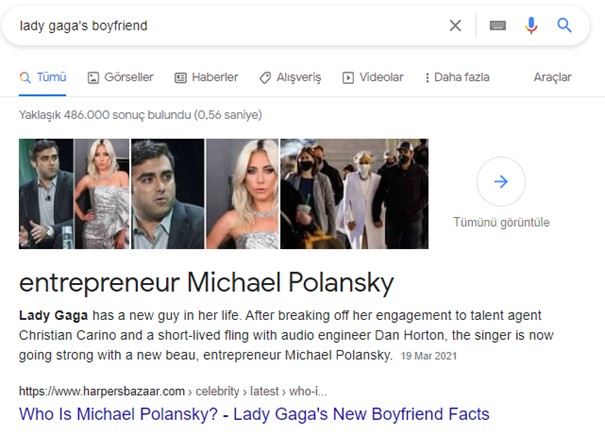Open the Haberler tab

(x=206, y=77)
